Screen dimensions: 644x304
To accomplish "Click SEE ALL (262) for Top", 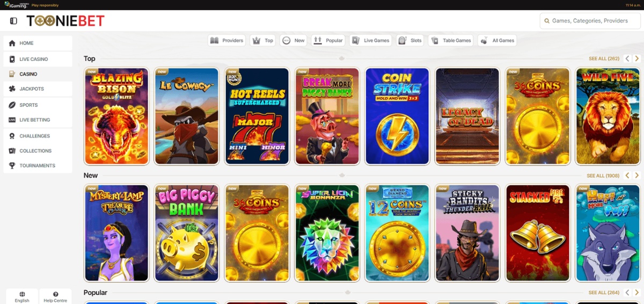I will [604, 58].
